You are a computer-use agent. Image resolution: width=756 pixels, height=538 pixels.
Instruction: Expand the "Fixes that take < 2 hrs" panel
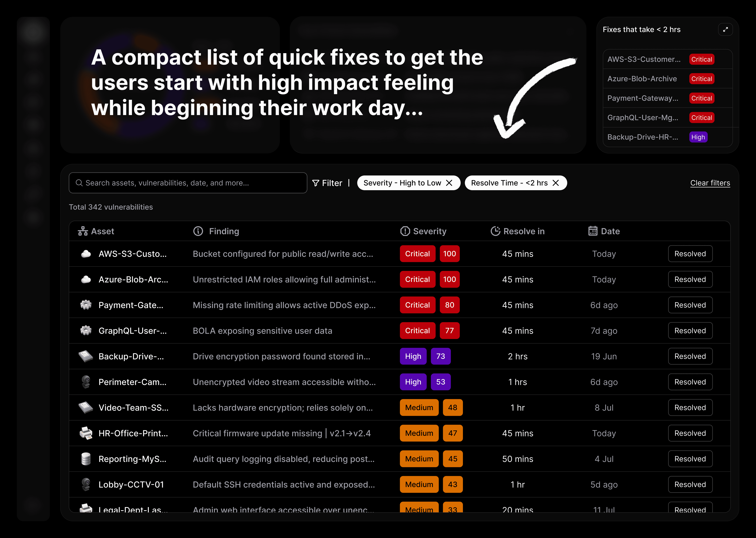click(x=725, y=29)
